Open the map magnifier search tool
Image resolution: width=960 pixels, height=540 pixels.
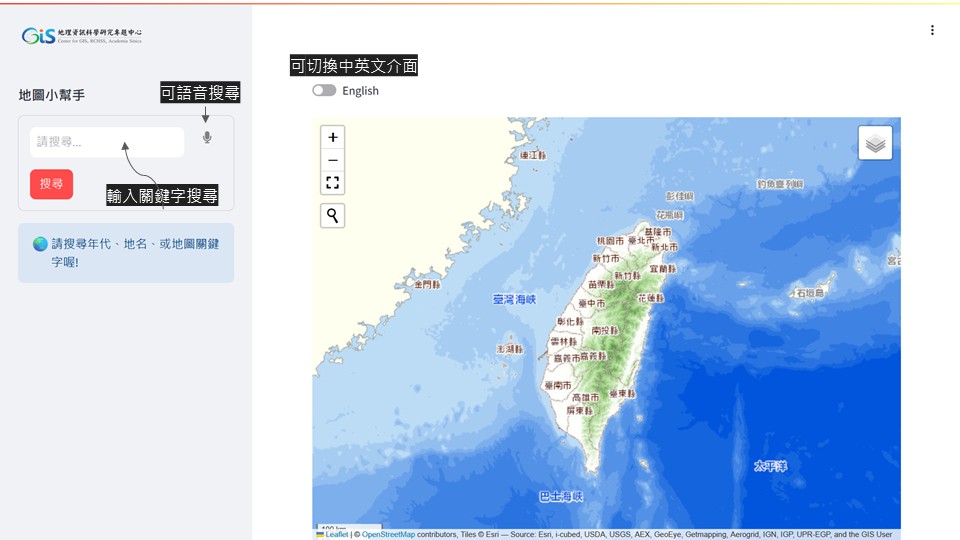point(333,215)
